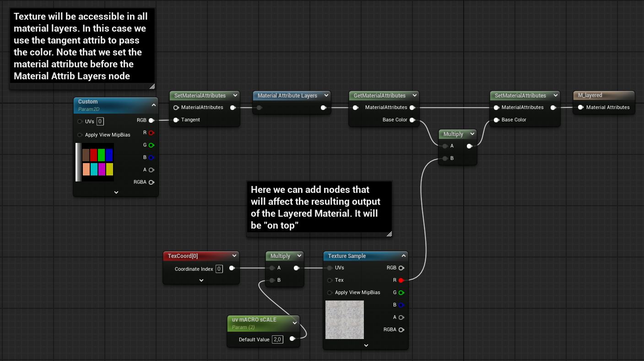Image resolution: width=644 pixels, height=361 pixels.
Task: Click the marble texture preview thumbnail
Action: [345, 320]
